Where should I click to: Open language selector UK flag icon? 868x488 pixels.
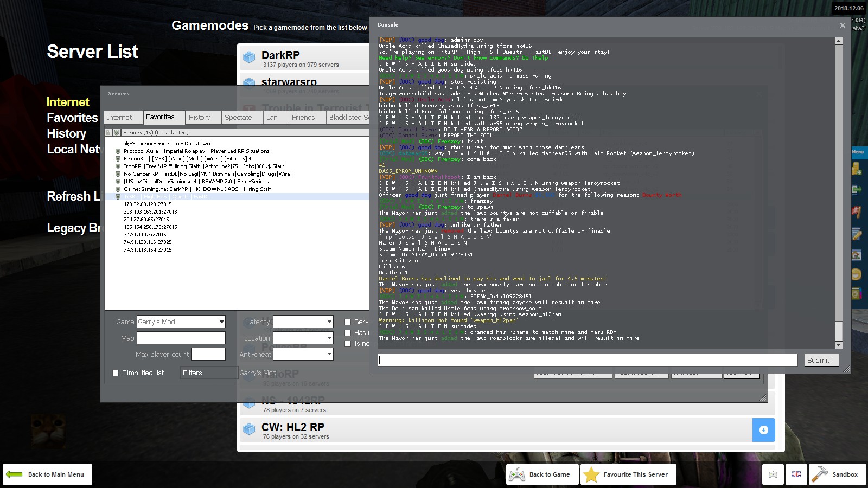[796, 474]
